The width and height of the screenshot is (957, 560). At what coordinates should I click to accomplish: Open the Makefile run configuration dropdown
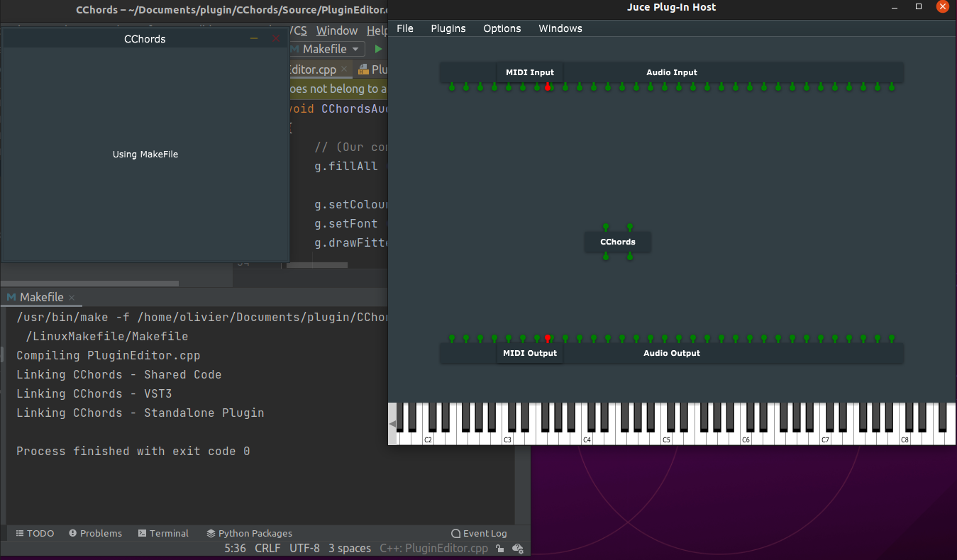point(327,49)
